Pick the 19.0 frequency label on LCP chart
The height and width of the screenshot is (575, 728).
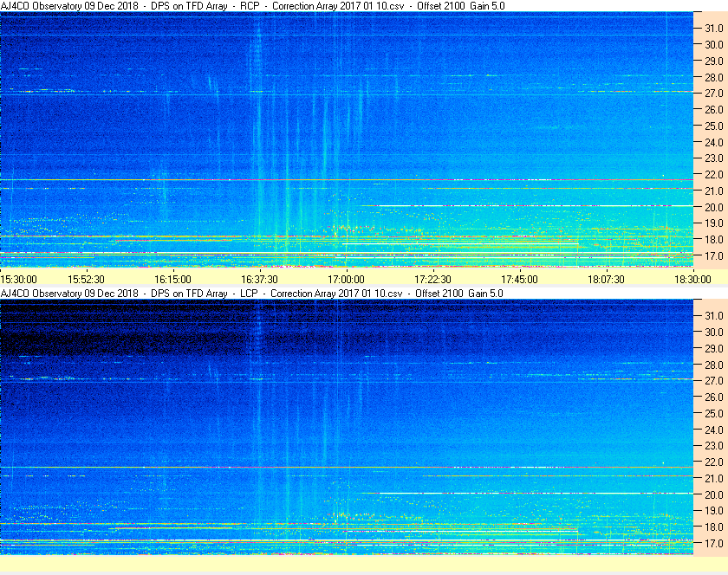click(714, 511)
